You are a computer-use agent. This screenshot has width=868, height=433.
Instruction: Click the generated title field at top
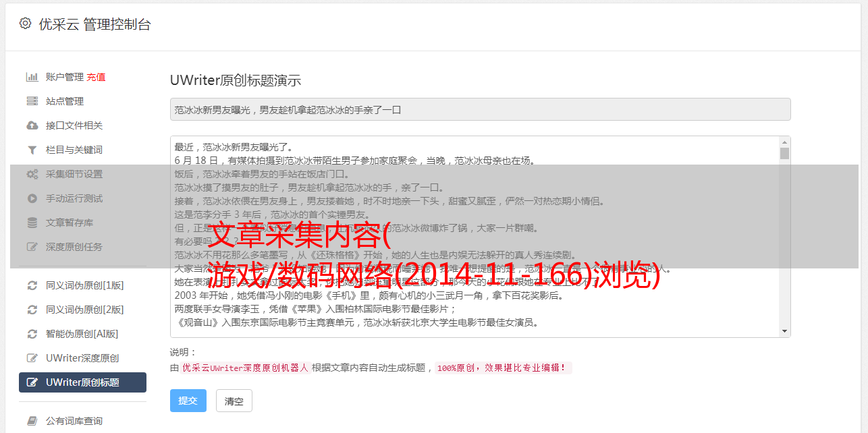480,109
